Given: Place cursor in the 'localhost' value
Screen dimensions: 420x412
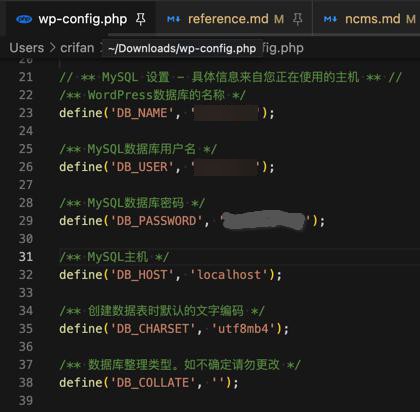Looking at the screenshot, I should tap(229, 275).
